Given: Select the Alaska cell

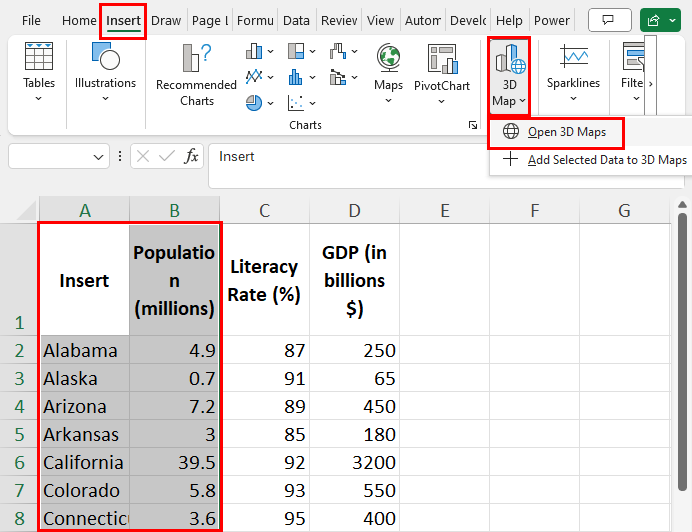Looking at the screenshot, I should click(85, 378).
